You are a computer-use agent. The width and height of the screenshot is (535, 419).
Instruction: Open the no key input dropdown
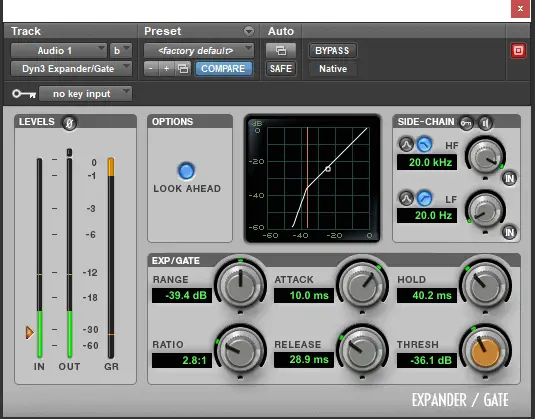point(85,93)
